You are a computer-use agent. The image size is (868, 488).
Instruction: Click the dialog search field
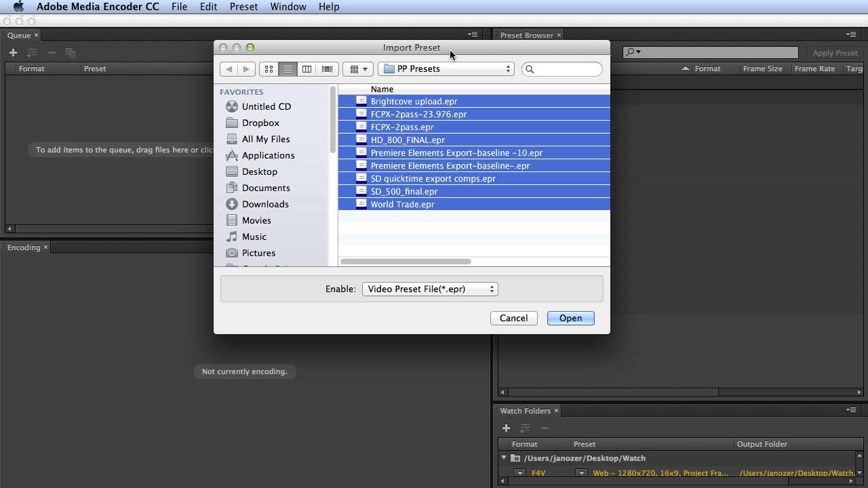click(x=561, y=69)
